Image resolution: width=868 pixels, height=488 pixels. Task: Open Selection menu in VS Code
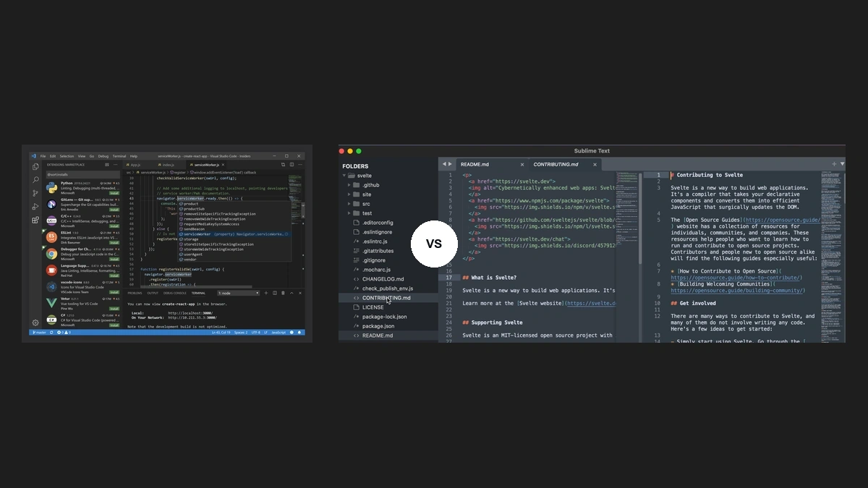[67, 156]
